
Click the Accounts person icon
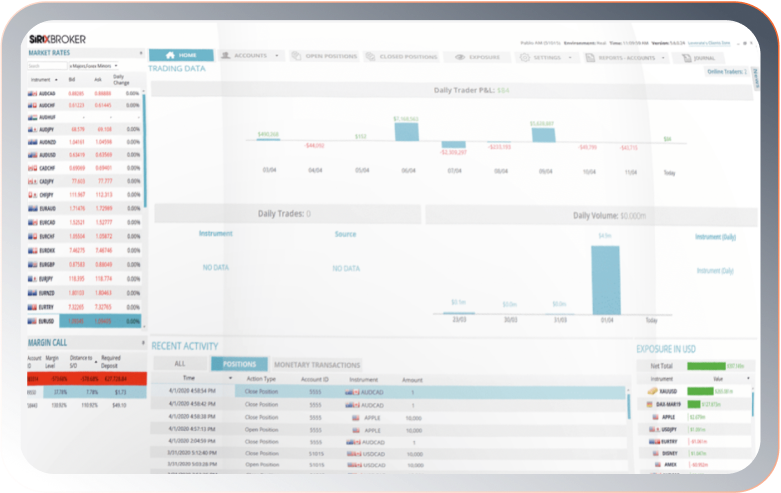point(226,56)
